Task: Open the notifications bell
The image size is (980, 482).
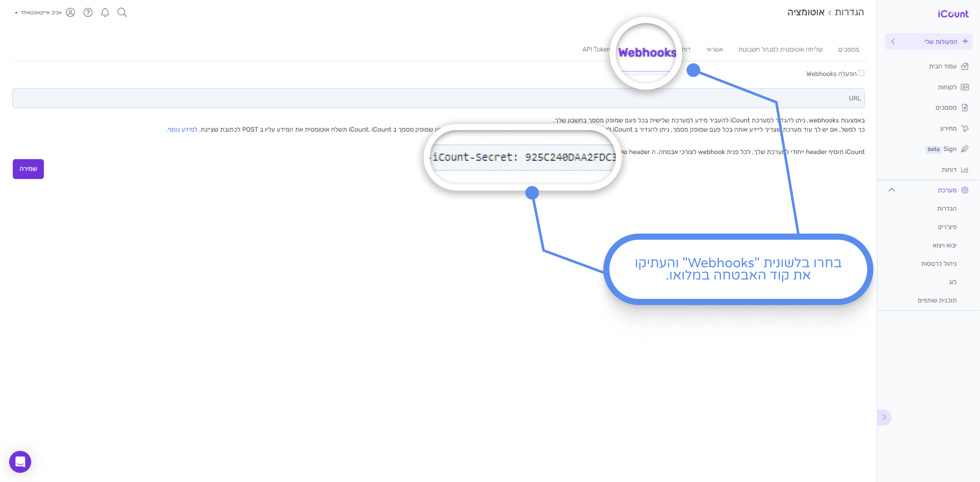Action: tap(105, 12)
